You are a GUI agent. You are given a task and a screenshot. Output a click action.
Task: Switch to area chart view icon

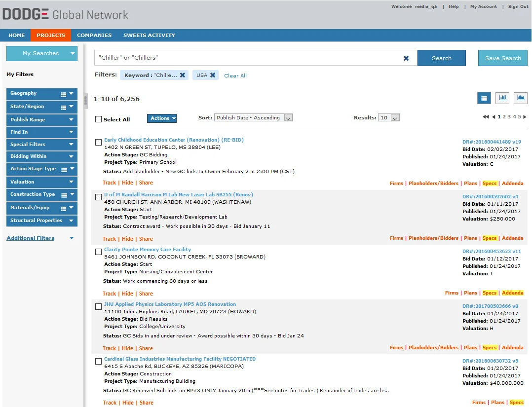pyautogui.click(x=521, y=98)
